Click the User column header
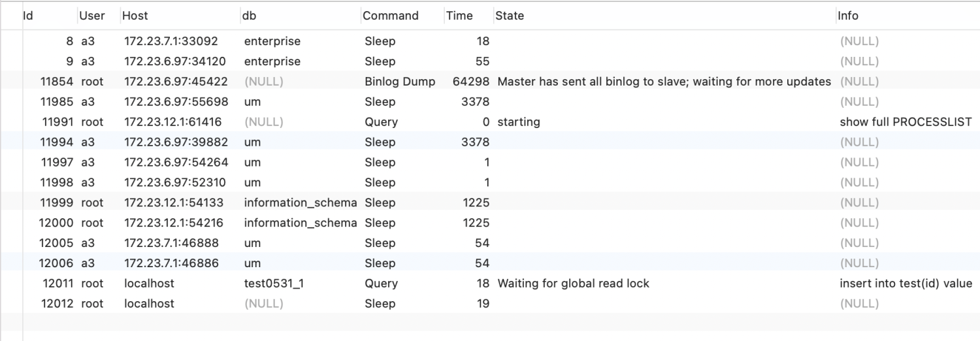Image resolution: width=980 pixels, height=341 pixels. point(91,16)
